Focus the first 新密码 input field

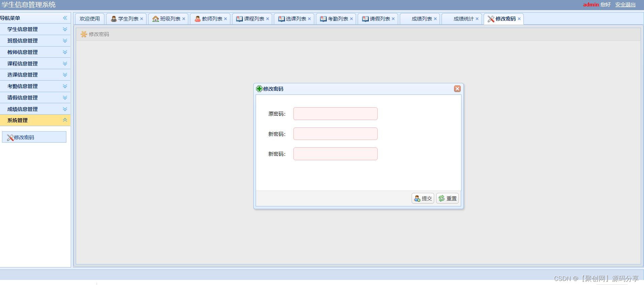click(x=335, y=134)
